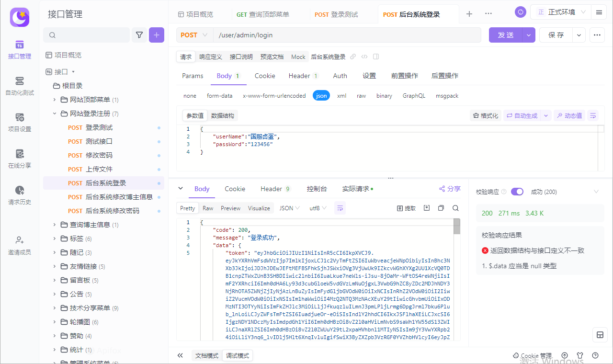Search the response with the magnifier icon
This screenshot has height=364, width=613.
(455, 208)
